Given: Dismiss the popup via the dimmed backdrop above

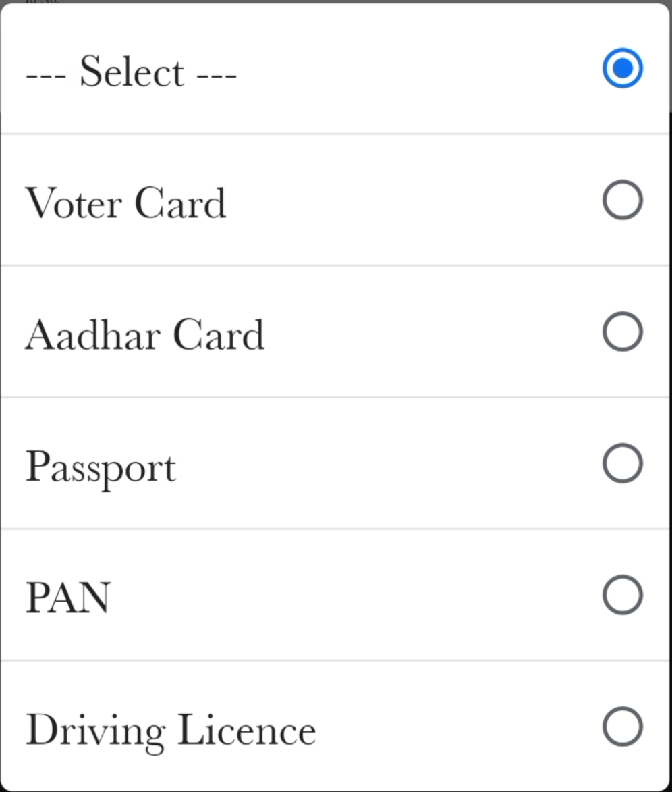Looking at the screenshot, I should pos(337,1).
